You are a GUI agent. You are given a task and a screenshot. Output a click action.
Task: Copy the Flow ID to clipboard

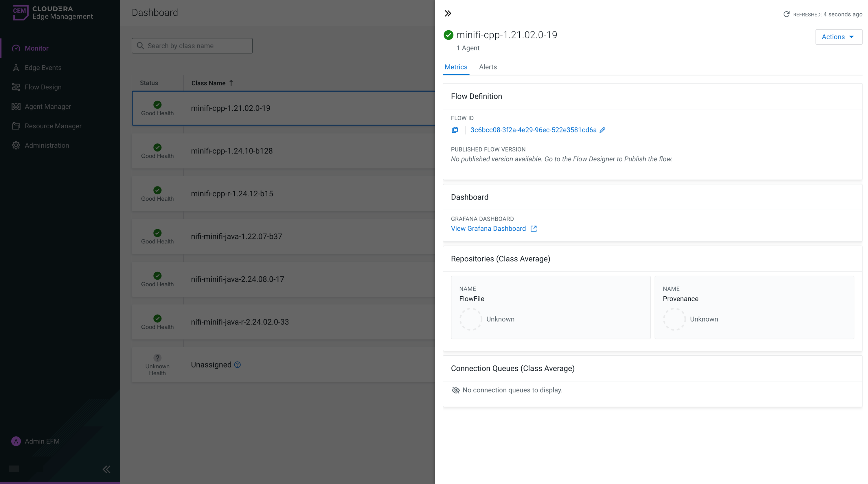455,130
